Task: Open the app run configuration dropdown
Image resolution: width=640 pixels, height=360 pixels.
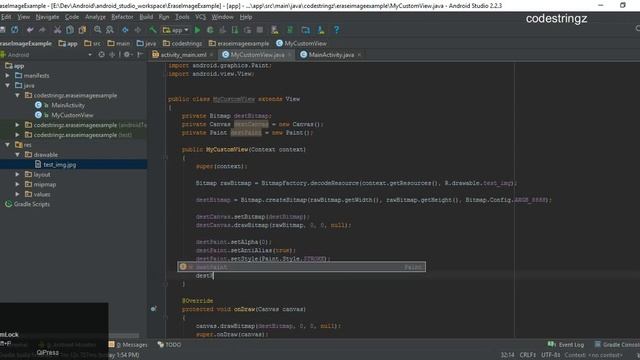Action: click(x=176, y=30)
